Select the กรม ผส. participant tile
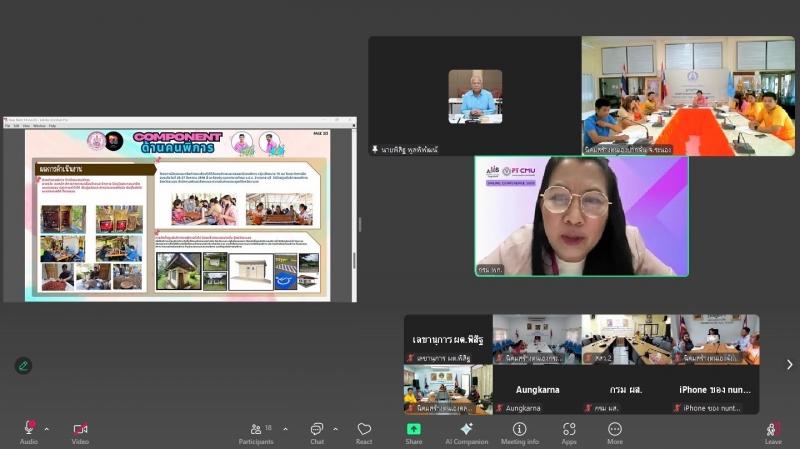800x449 pixels. [626, 389]
